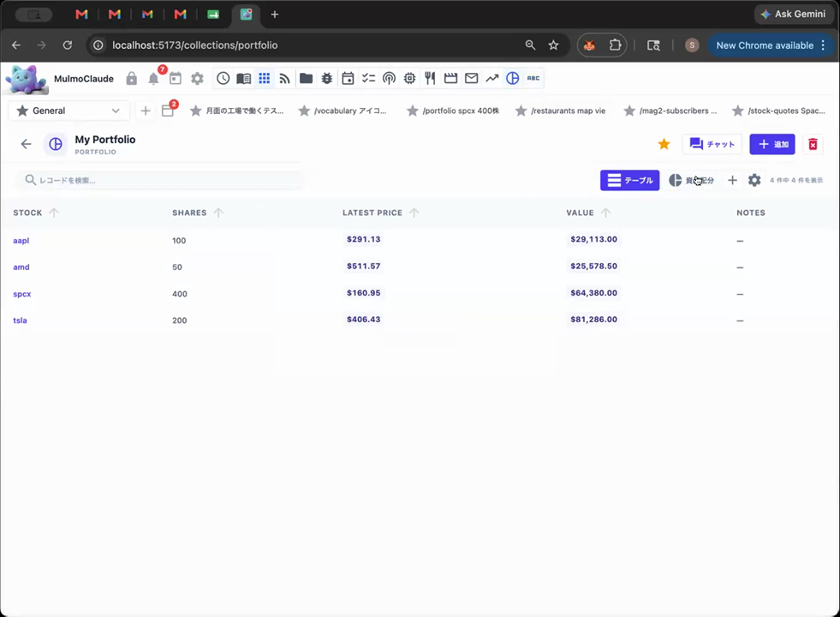The image size is (840, 617).
Task: Toggle the orange favorite star
Action: pyautogui.click(x=664, y=144)
